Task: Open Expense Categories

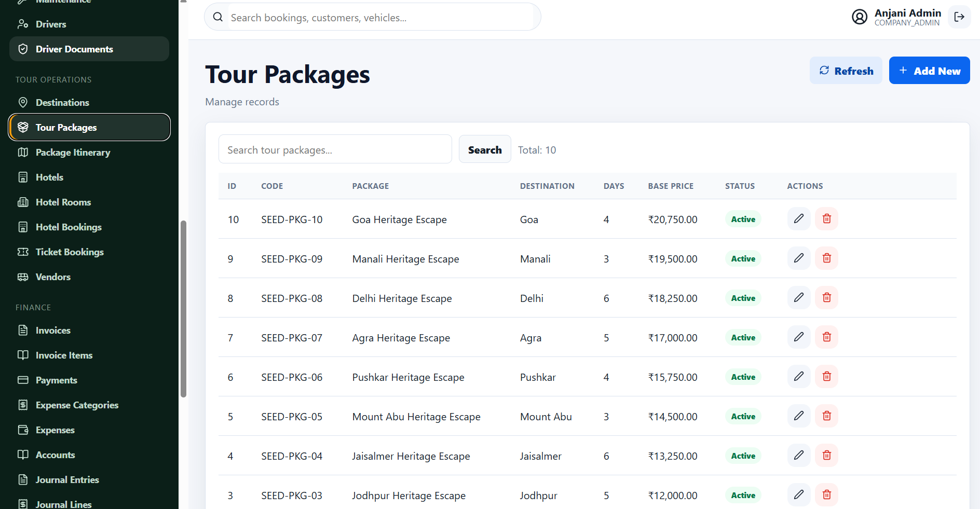Action: click(x=89, y=405)
